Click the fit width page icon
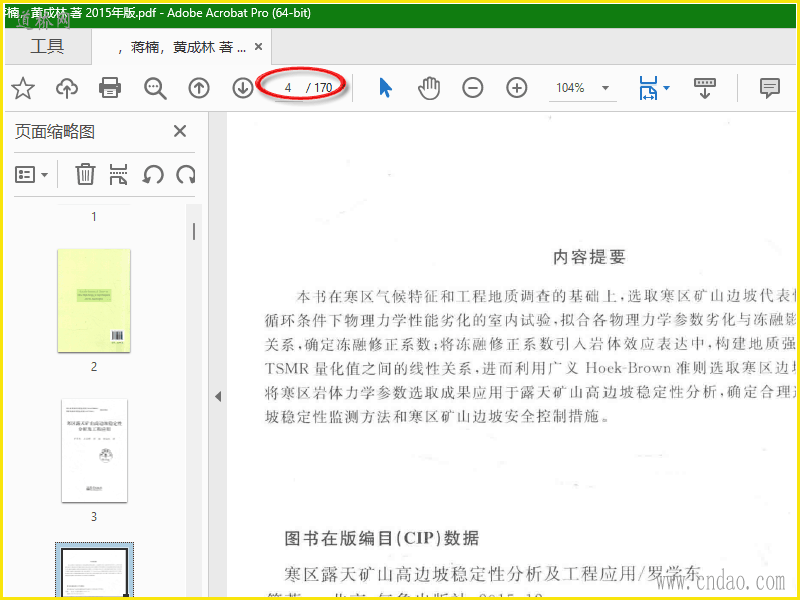 pos(648,88)
